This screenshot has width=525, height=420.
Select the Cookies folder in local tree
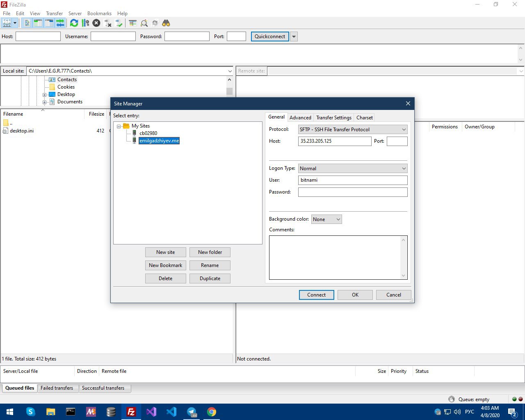tap(66, 87)
